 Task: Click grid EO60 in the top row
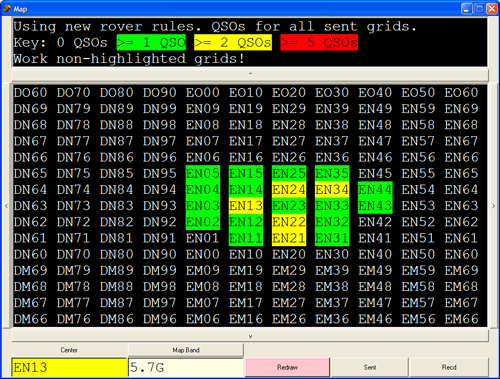click(461, 93)
